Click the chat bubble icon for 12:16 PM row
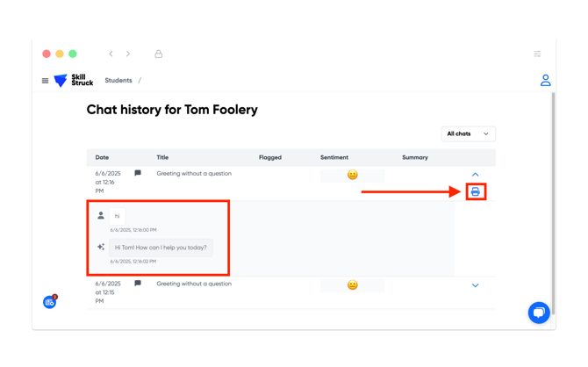Screen dimensions: 588x367 [138, 173]
